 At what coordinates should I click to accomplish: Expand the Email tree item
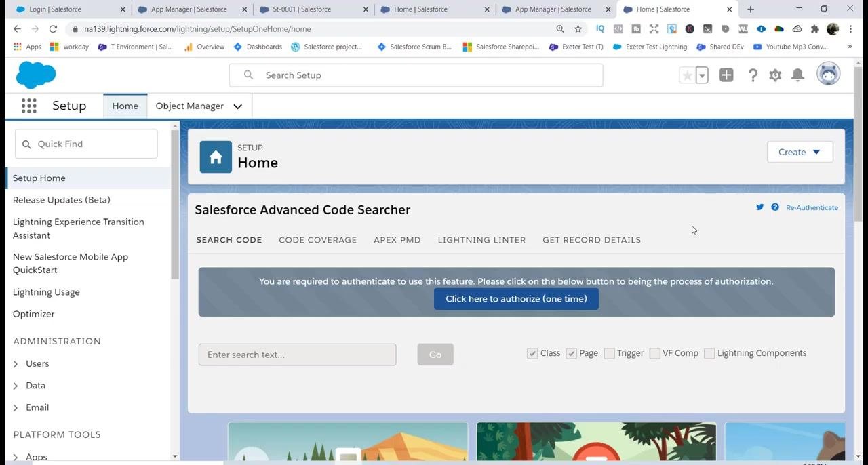click(16, 407)
